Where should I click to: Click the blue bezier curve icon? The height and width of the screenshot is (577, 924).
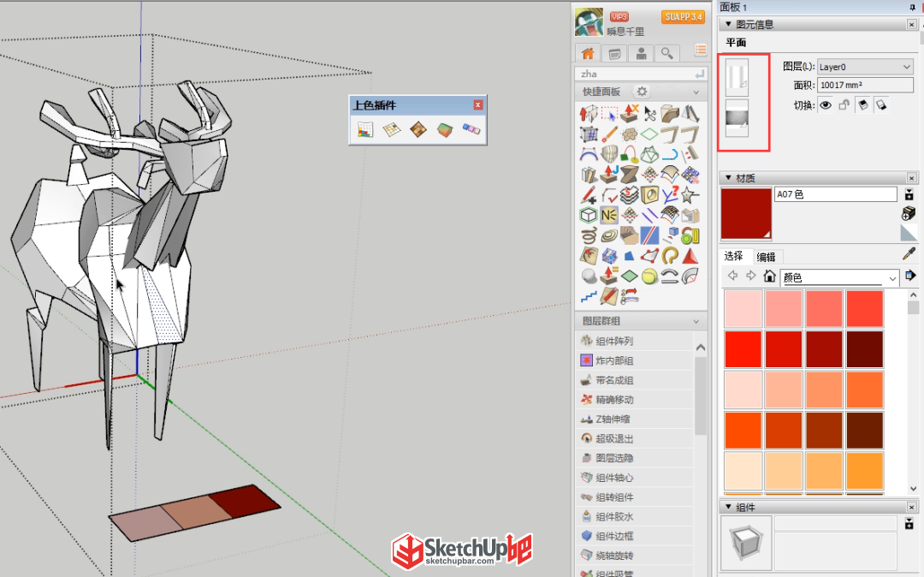tap(589, 154)
